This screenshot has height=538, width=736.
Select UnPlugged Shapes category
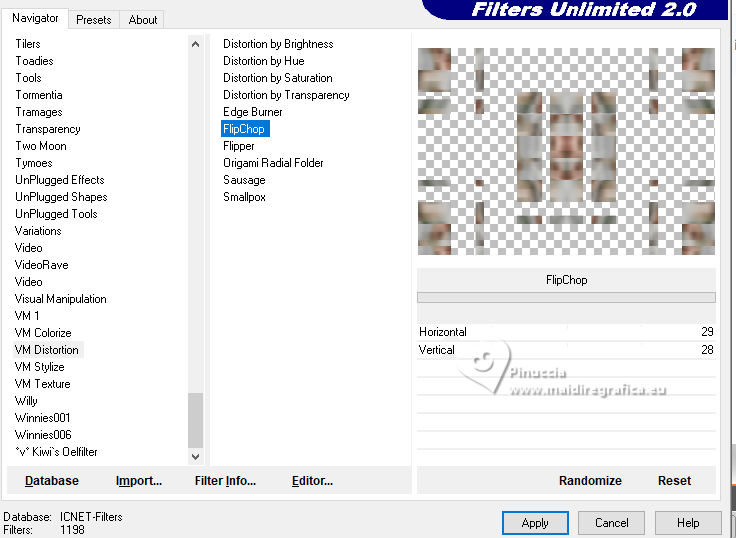pos(61,197)
